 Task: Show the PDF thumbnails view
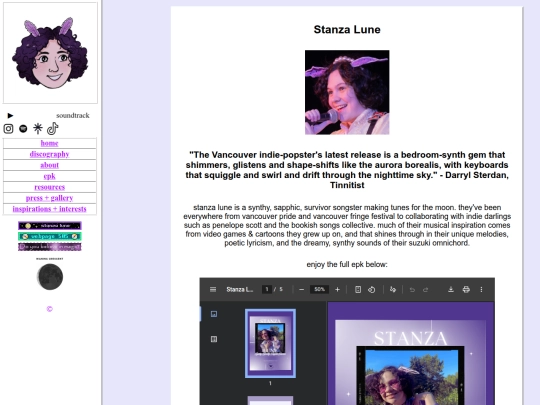214,314
